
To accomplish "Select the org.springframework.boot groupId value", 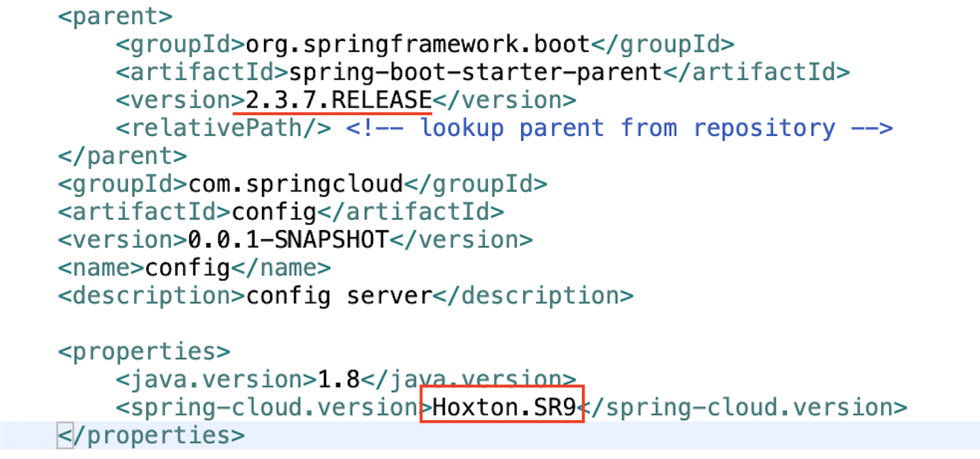I will pyautogui.click(x=418, y=44).
